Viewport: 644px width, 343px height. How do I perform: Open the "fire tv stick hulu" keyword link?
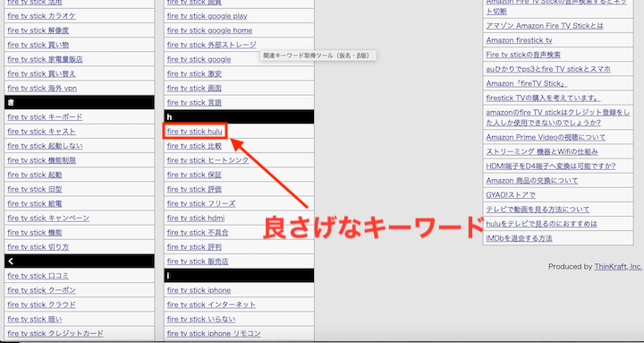pyautogui.click(x=195, y=132)
